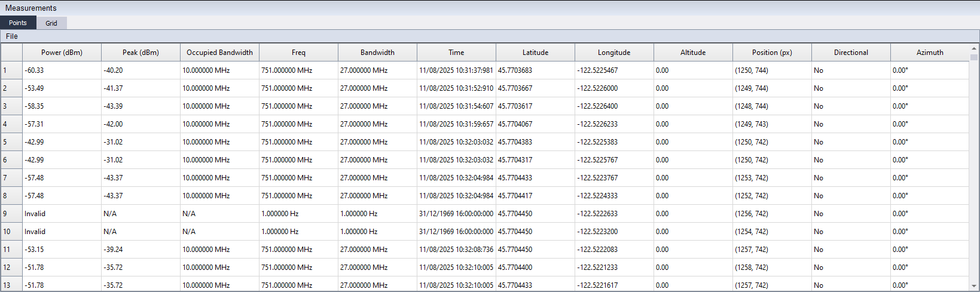Select the peak cell -41.37
Viewport: 980px width, 292px height.
click(141, 88)
